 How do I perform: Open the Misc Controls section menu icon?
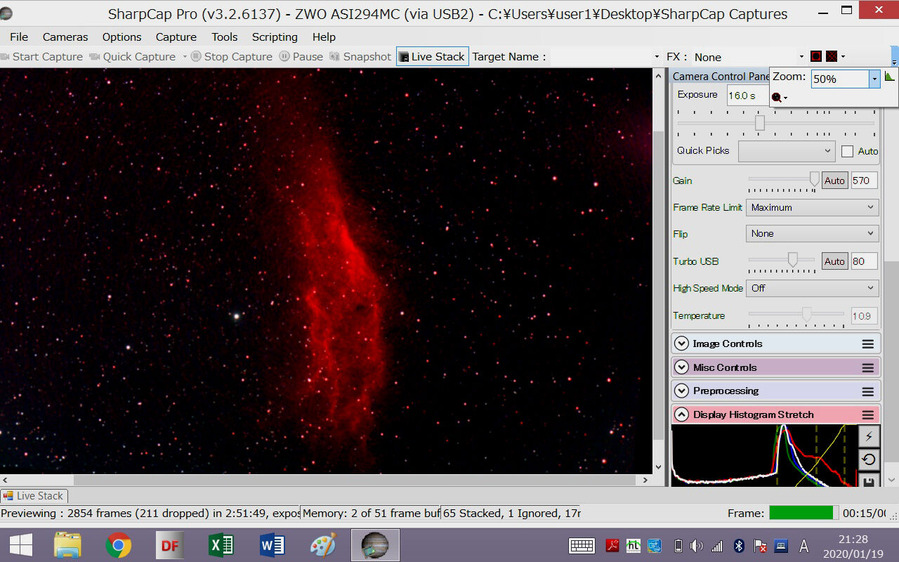pos(868,368)
